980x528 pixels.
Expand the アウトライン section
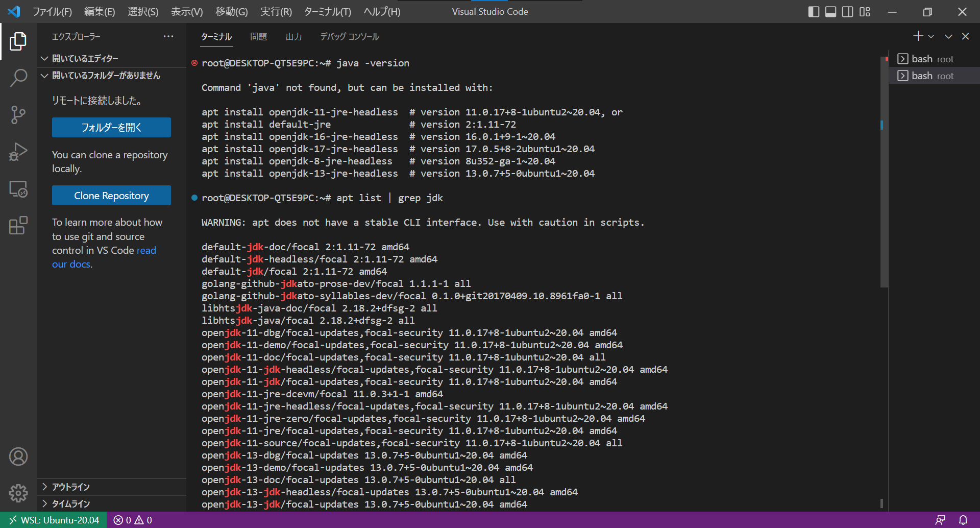[111, 487]
